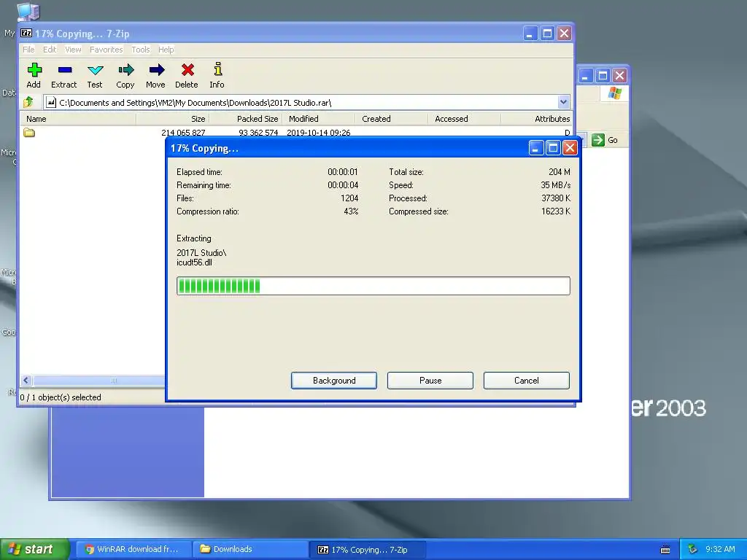747x560 pixels.
Task: Send the copy operation to Background
Action: point(334,381)
